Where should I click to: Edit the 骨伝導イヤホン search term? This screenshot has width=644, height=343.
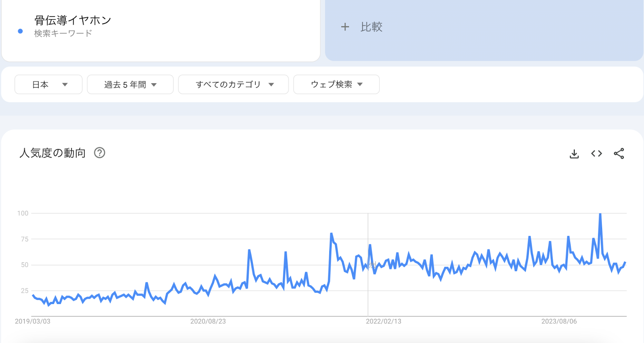coord(73,20)
